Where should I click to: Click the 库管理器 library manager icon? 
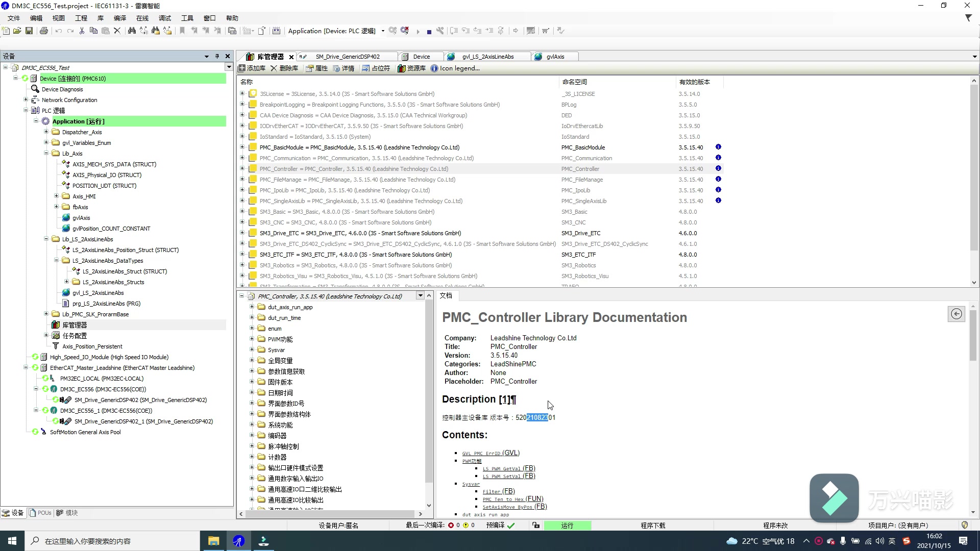point(57,325)
